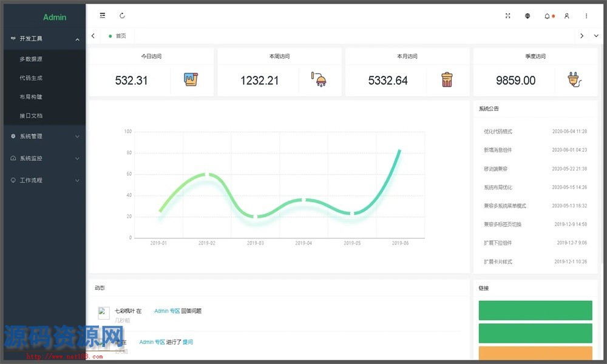Click chart data point above 2019-02
The height and width of the screenshot is (364, 607).
click(207, 175)
